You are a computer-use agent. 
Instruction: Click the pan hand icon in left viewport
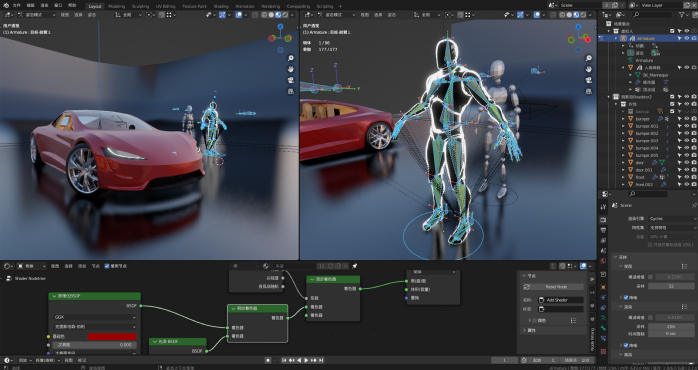[x=291, y=69]
